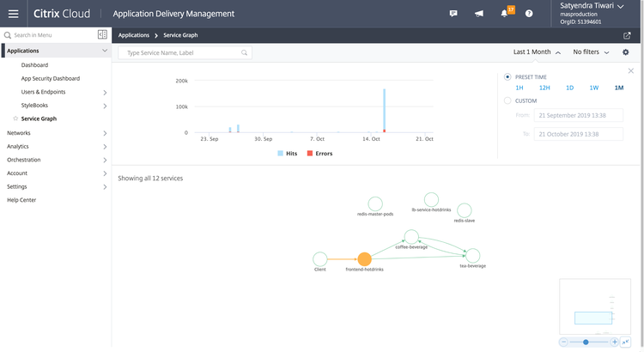Select the 12H preset time
Viewport: 644px width, 352px height.
(x=544, y=88)
